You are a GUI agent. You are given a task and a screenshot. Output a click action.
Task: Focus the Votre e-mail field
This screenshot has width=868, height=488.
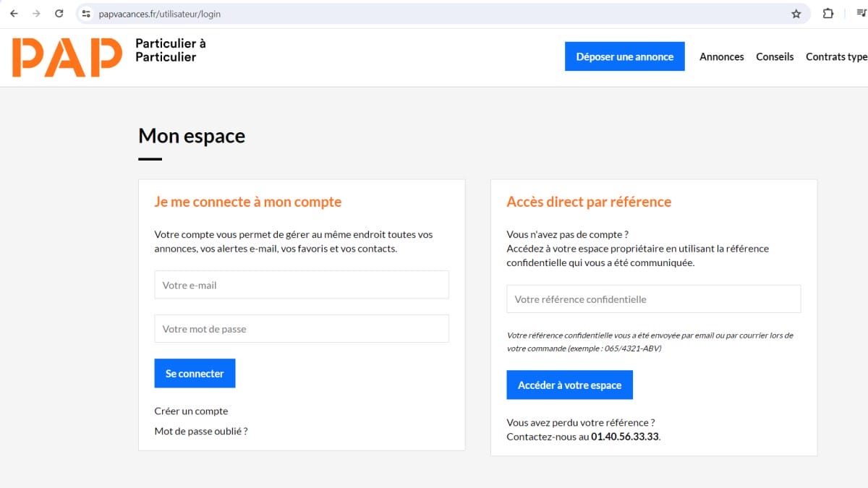tap(302, 285)
